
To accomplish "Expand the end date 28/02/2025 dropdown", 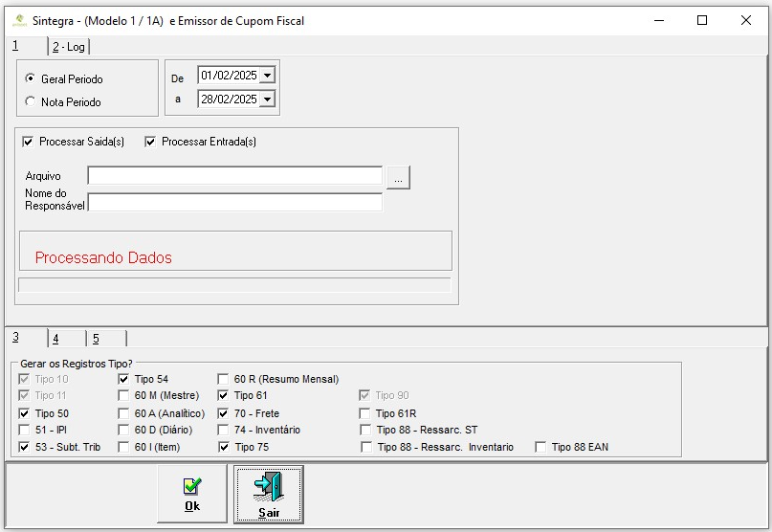I will [x=266, y=100].
